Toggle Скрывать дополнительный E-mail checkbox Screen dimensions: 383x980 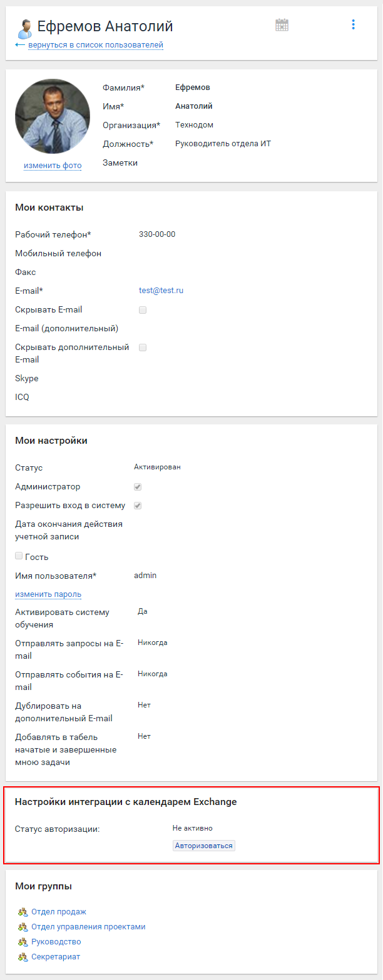click(x=143, y=347)
